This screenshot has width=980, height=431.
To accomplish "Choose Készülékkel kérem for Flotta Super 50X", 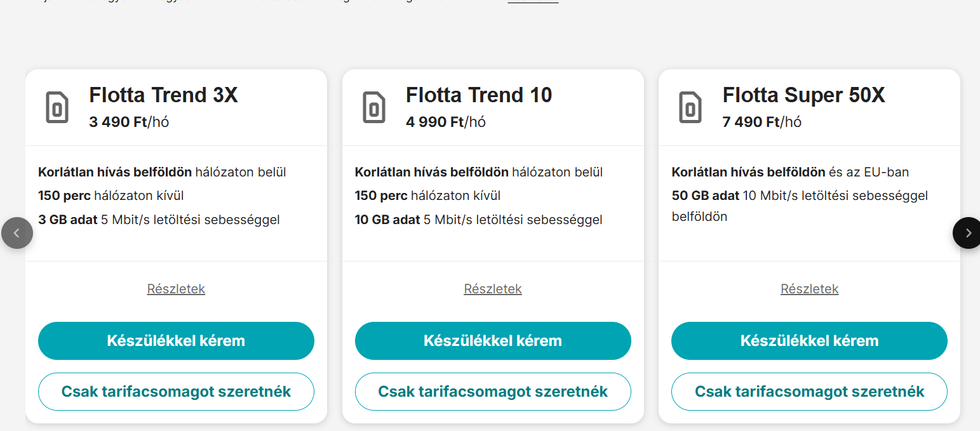I will (809, 341).
